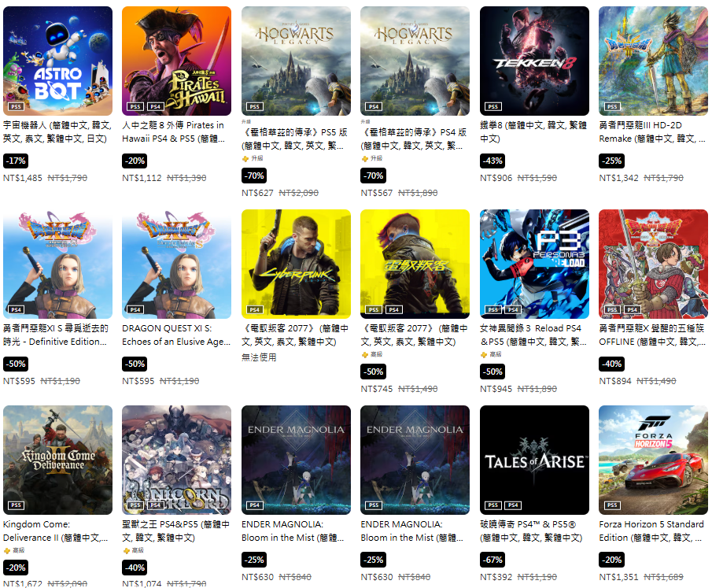Open the Forza Horizon 5 Standard Edition title
This screenshot has width=712, height=588.
click(651, 531)
